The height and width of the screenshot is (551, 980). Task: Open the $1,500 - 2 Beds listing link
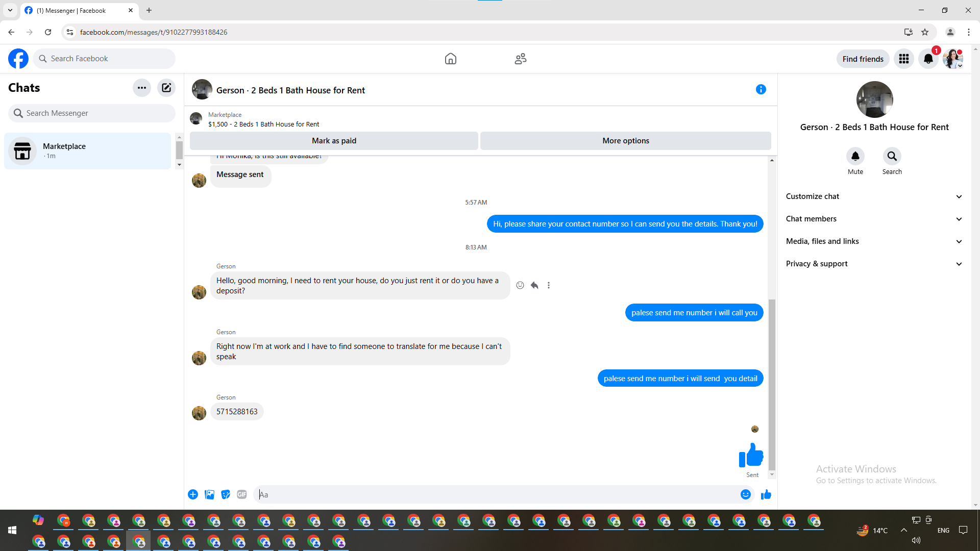[263, 124]
